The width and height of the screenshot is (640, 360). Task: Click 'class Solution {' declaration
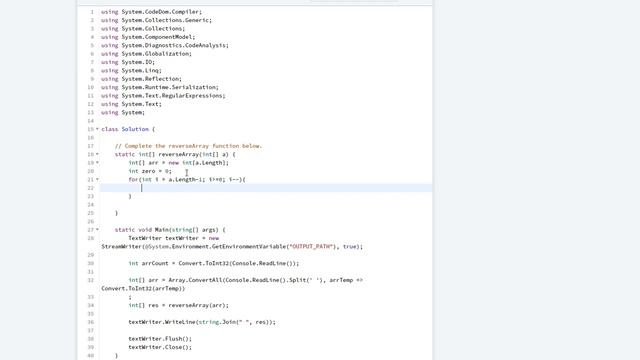pos(128,129)
